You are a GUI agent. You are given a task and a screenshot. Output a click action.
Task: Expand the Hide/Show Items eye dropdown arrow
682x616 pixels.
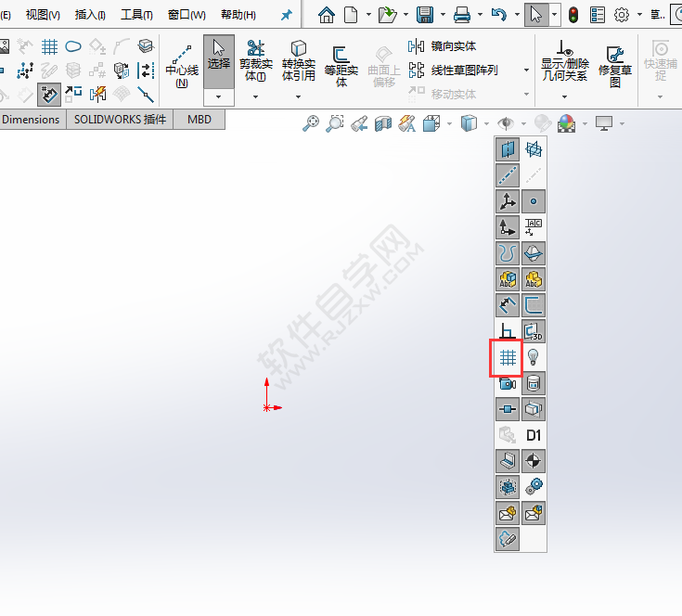[523, 124]
